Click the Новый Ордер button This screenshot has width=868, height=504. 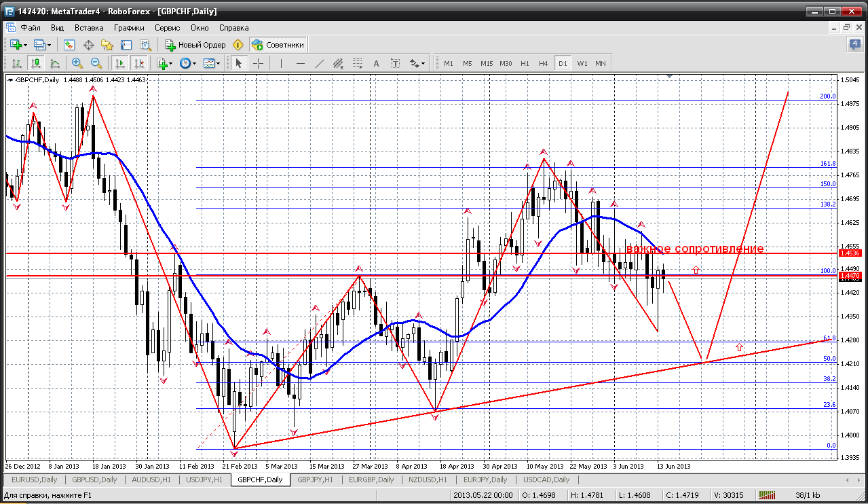pos(195,45)
